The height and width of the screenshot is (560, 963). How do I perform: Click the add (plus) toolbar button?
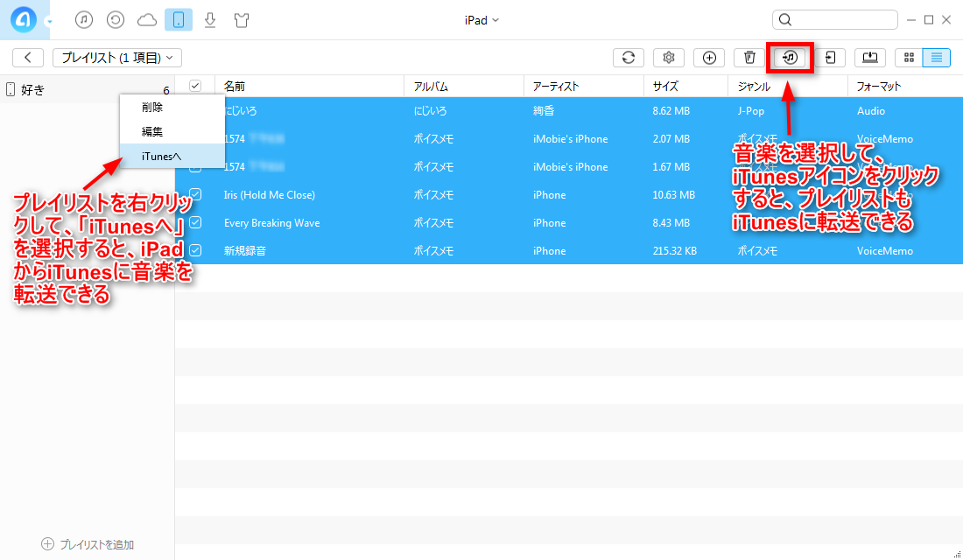[x=709, y=58]
